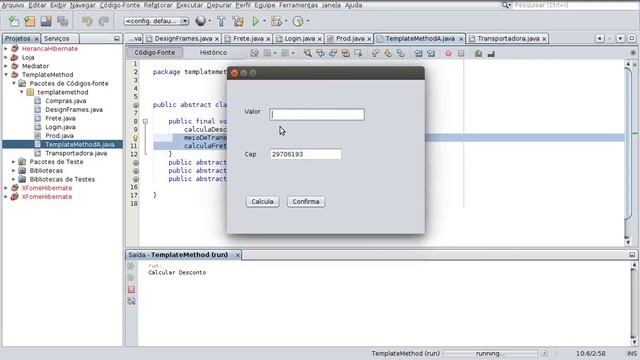Screen dimensions: 640x360
Task: Click the Comment editor toolbar icon
Action: click(x=478, y=53)
